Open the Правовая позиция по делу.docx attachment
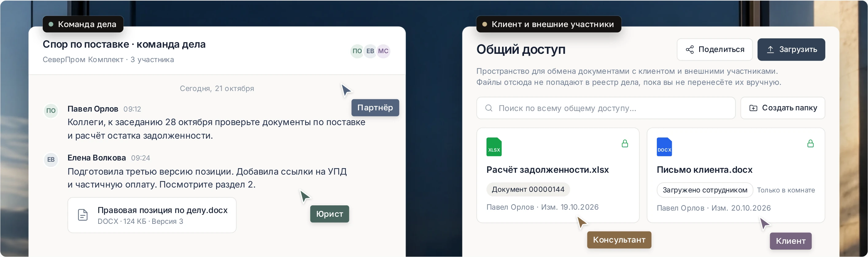This screenshot has width=868, height=257. point(152,215)
